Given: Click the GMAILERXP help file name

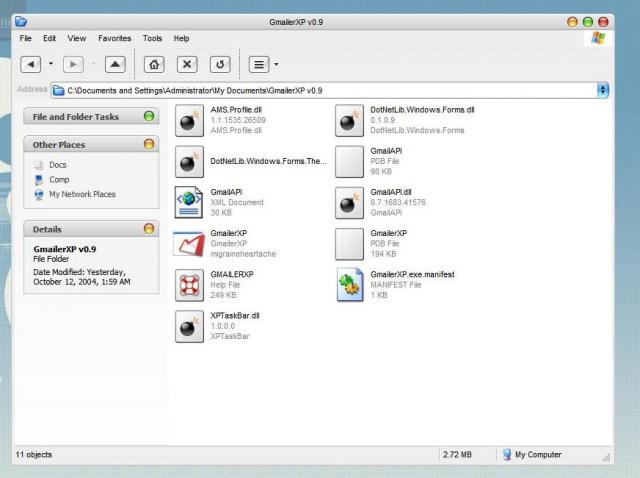Looking at the screenshot, I should 232,274.
